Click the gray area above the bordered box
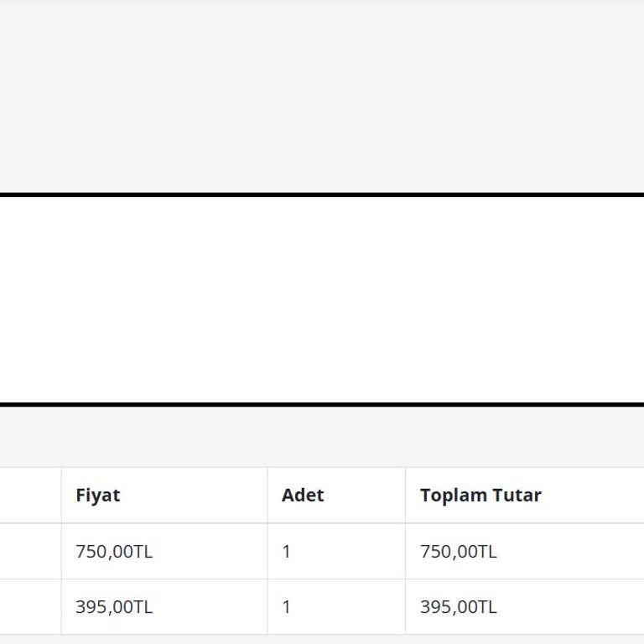The width and height of the screenshot is (644, 644). (322, 96)
